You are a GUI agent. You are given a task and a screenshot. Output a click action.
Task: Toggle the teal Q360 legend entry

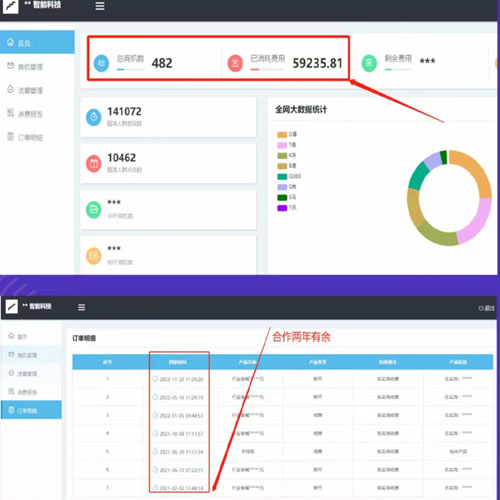pyautogui.click(x=289, y=176)
